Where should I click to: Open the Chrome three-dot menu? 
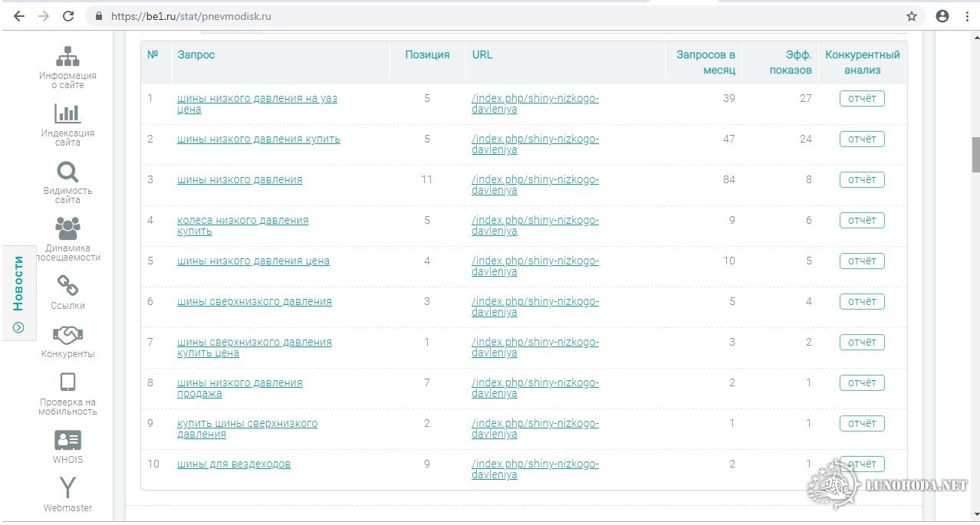click(x=967, y=16)
